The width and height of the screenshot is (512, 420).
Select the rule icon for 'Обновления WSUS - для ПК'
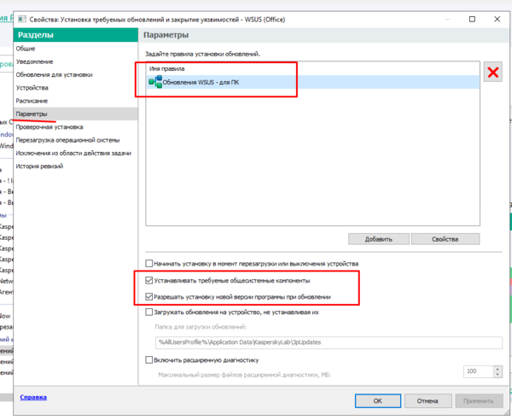point(155,82)
